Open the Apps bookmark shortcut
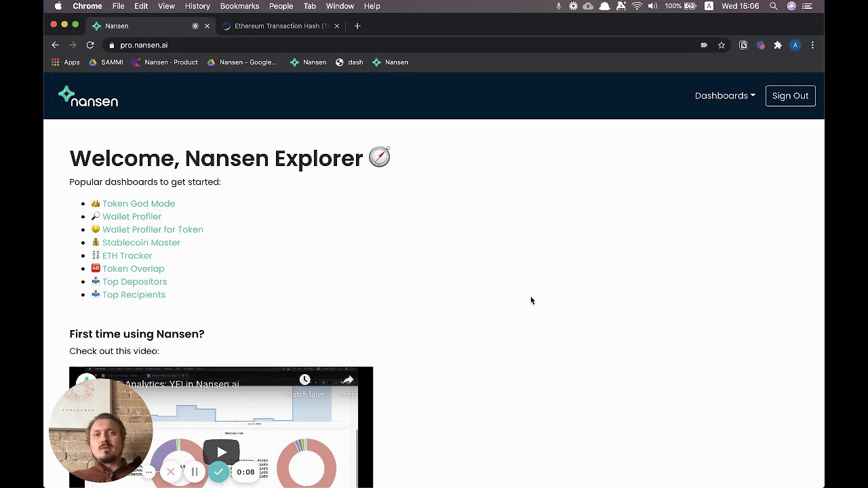The height and width of the screenshot is (488, 868). tap(66, 62)
